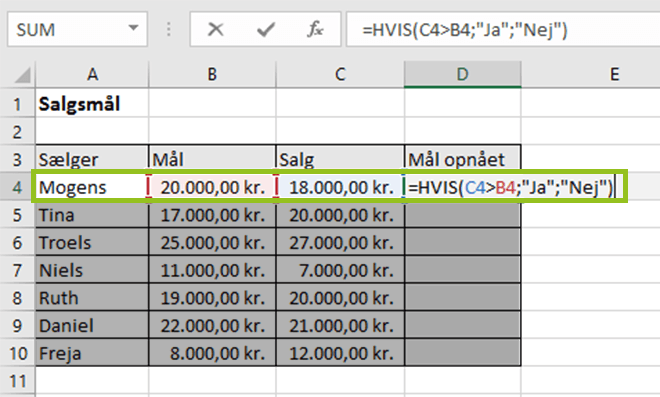
Task: Open the Name Box dropdown arrow
Action: click(x=133, y=28)
